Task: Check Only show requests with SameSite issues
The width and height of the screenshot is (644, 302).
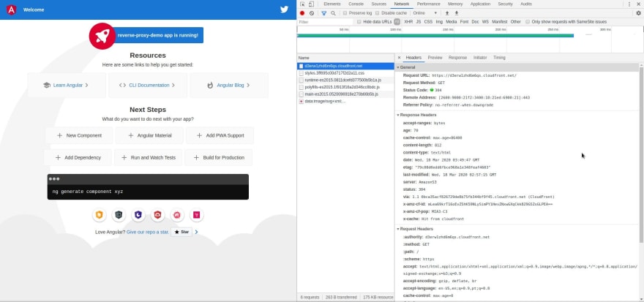Action: 528,22
